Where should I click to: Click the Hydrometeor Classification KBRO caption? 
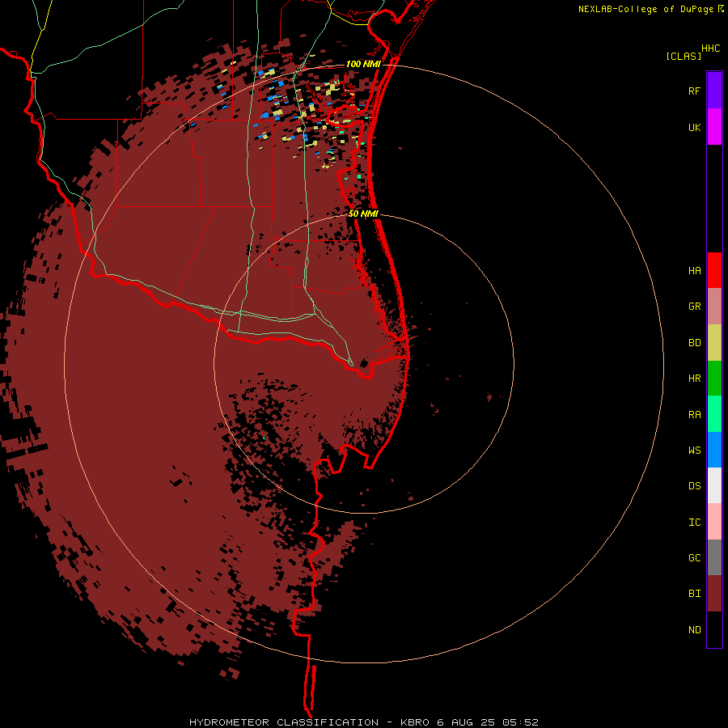pyautogui.click(x=363, y=722)
